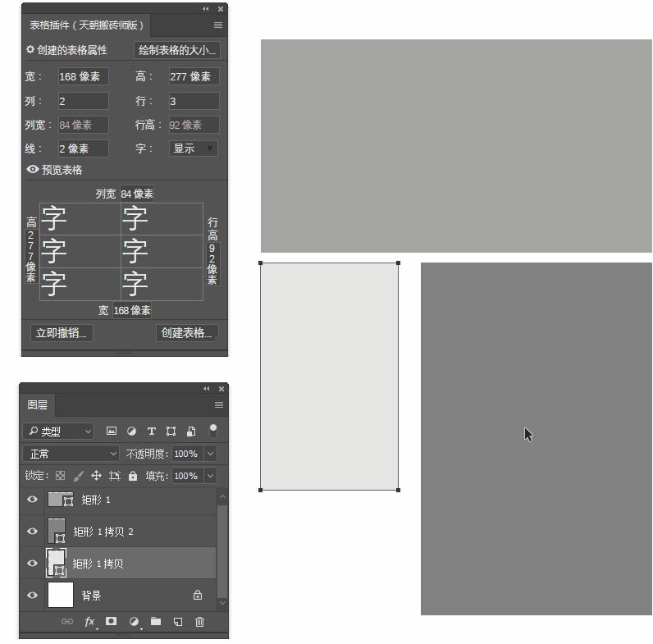653x644 pixels.
Task: Expand the 不透明度 opacity dropdown arrow
Action: 210,454
